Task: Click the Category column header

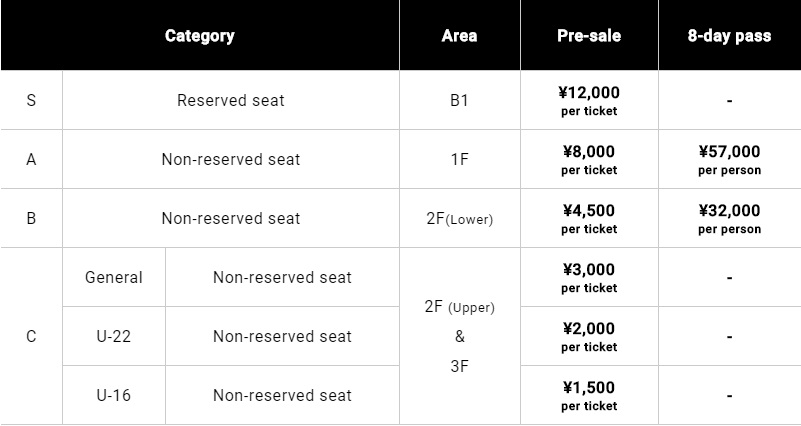Action: click(199, 36)
